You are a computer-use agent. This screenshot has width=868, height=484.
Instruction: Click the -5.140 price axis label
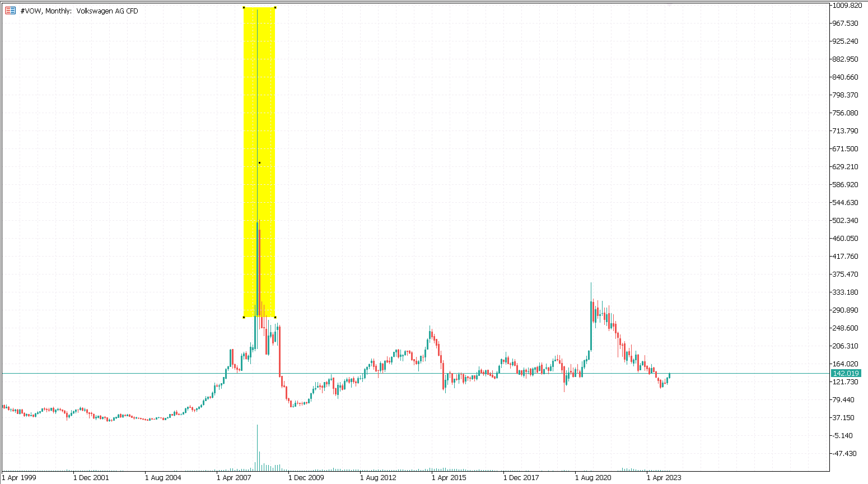click(x=843, y=436)
